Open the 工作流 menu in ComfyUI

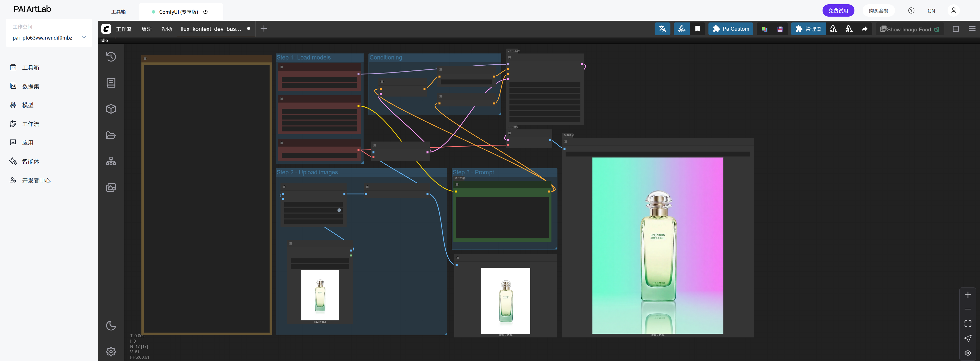coord(124,29)
